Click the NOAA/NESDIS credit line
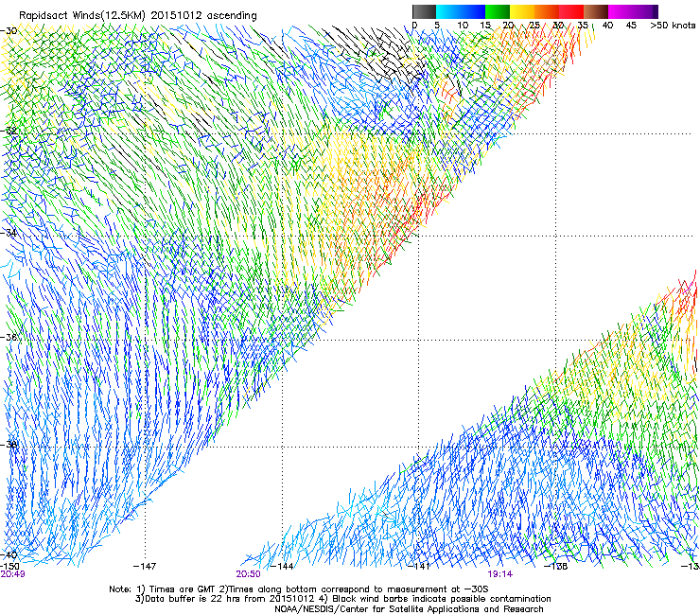This screenshot has height=615, width=700. (409, 609)
